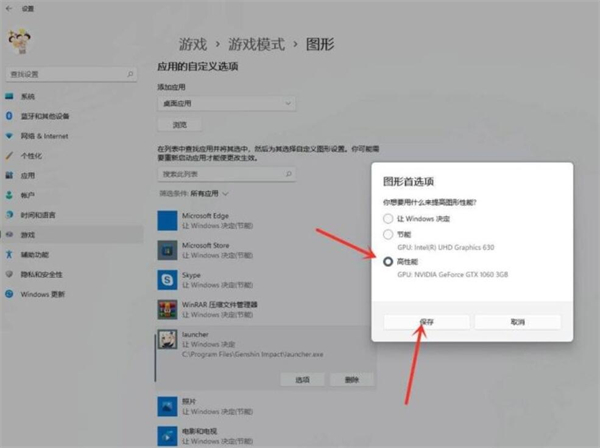Click 应用的自定义选项 heading
The image size is (600, 448).
pos(198,67)
